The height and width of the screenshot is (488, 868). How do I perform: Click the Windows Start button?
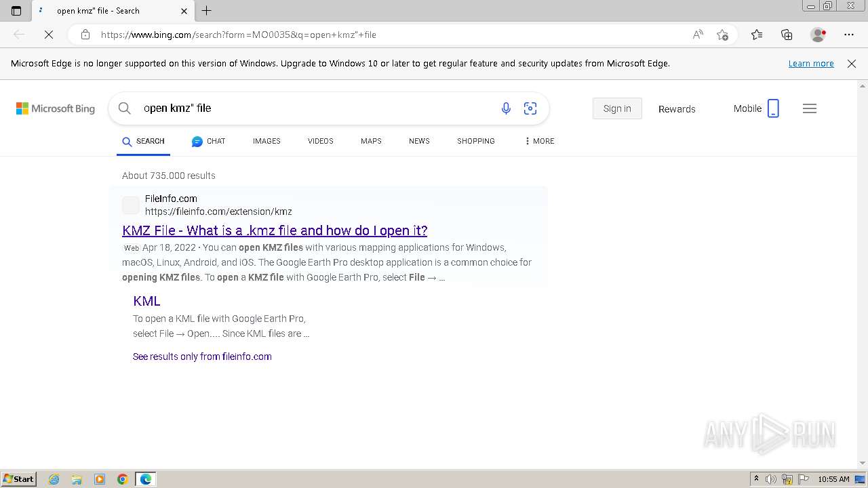18,479
